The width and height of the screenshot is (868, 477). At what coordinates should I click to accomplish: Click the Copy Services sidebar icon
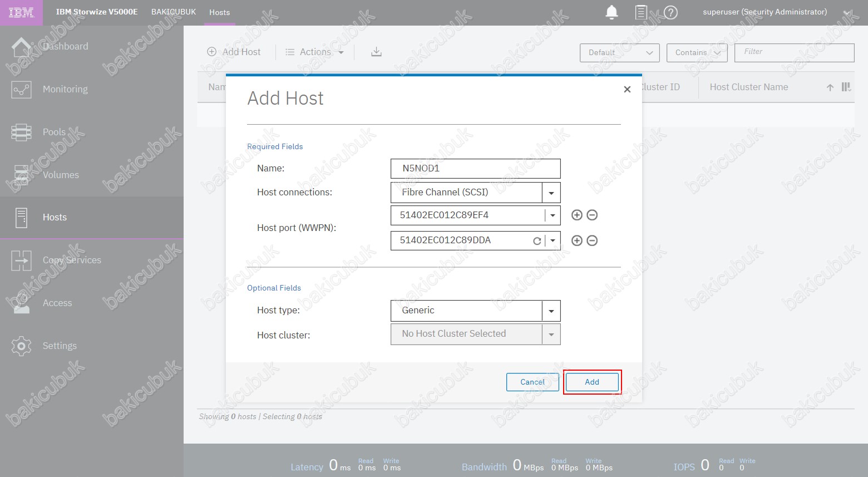pyautogui.click(x=21, y=260)
